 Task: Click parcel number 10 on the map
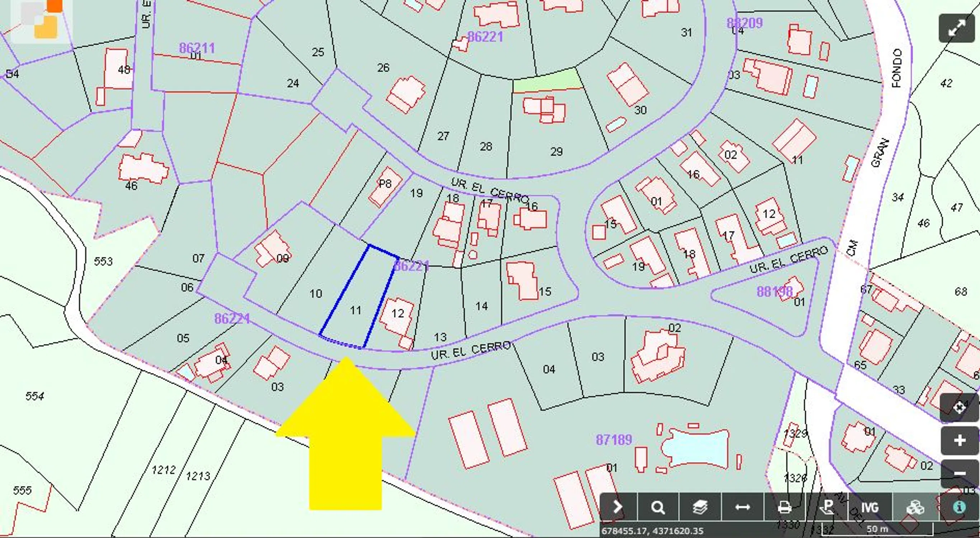[315, 293]
